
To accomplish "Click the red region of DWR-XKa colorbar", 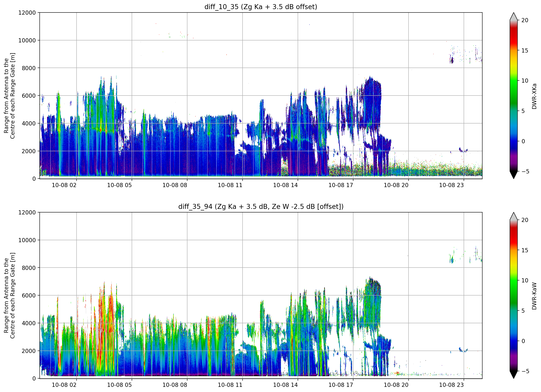I will 514,36.
